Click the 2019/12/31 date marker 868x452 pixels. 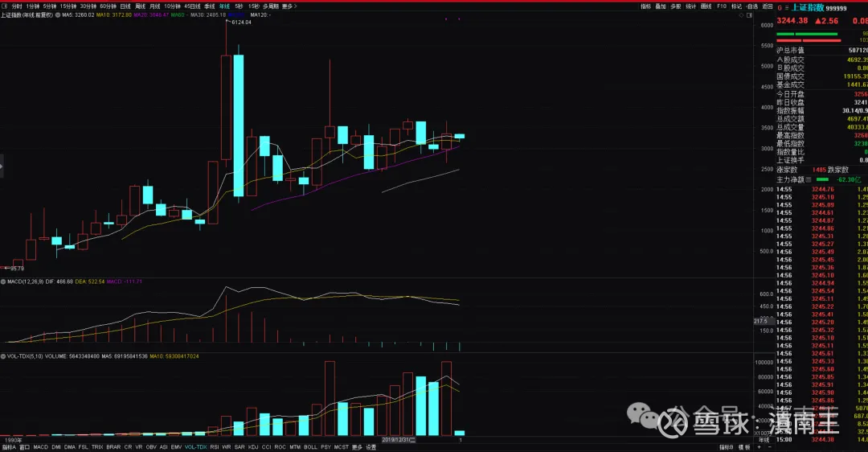click(398, 440)
